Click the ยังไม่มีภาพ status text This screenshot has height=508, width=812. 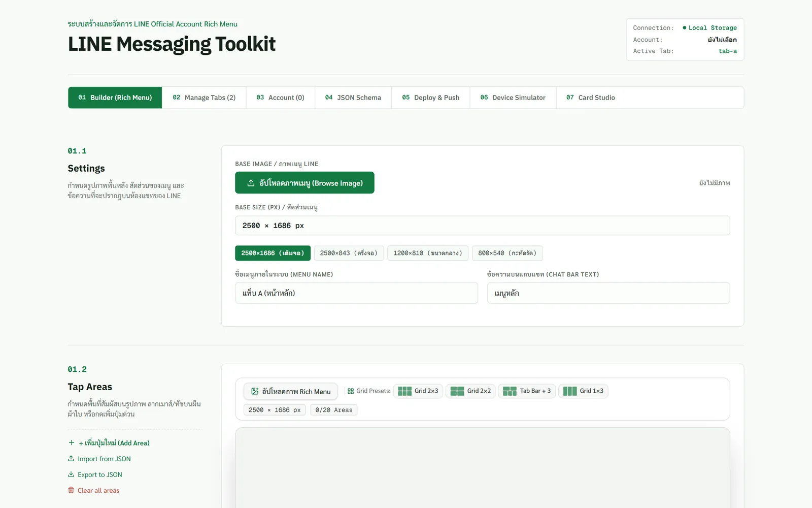click(x=715, y=183)
